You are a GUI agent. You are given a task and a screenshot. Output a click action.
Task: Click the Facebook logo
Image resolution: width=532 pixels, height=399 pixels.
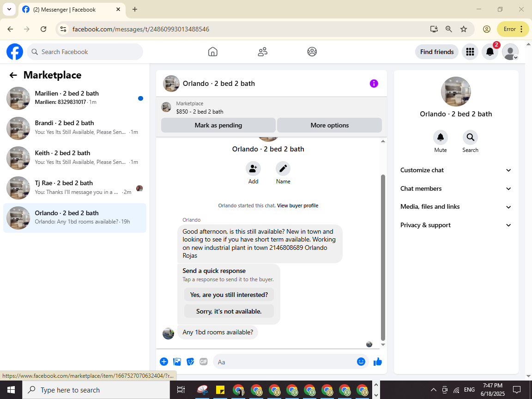[15, 52]
